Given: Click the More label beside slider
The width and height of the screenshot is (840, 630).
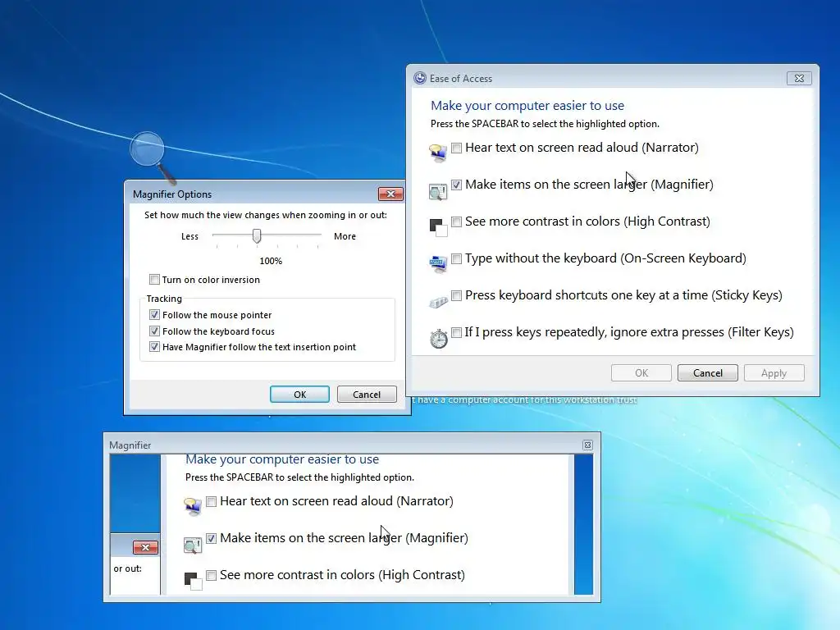Looking at the screenshot, I should pyautogui.click(x=345, y=236).
